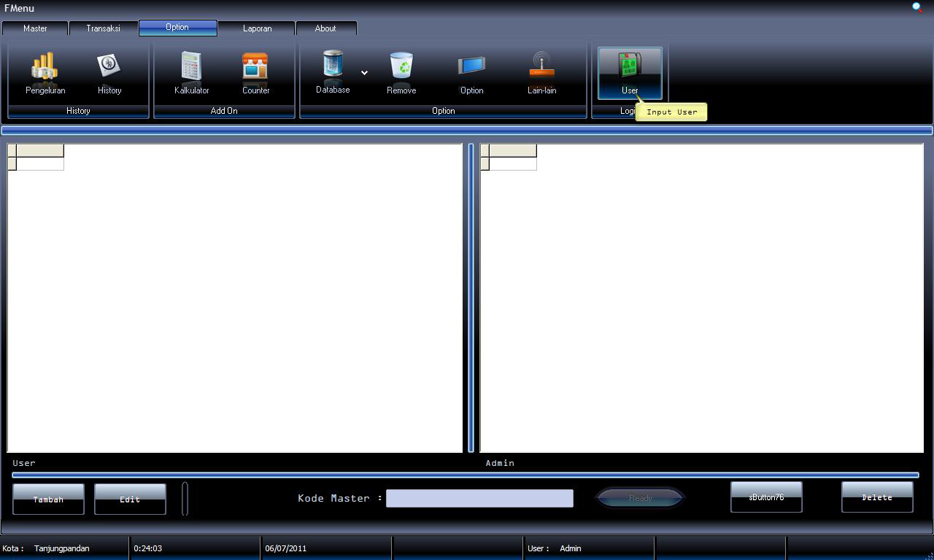Click the Edit button
Viewport: 934px width, 560px height.
tap(130, 499)
